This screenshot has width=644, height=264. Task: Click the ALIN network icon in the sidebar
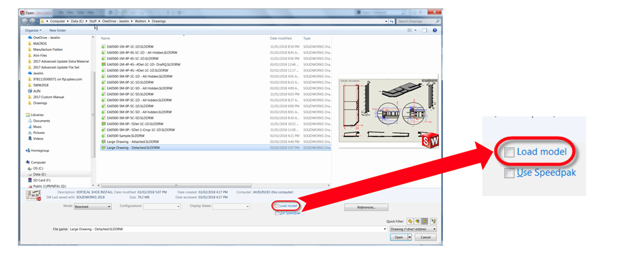pos(30,91)
